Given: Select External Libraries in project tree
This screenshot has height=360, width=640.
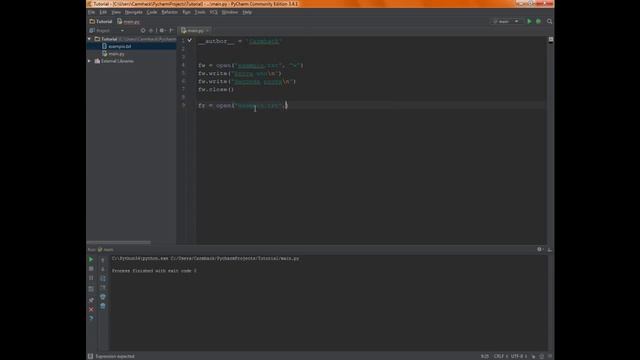Looking at the screenshot, I should click(x=117, y=61).
